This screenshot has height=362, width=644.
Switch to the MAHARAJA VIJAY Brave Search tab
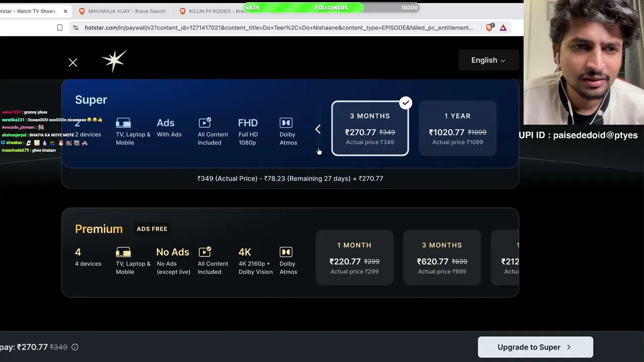(122, 11)
